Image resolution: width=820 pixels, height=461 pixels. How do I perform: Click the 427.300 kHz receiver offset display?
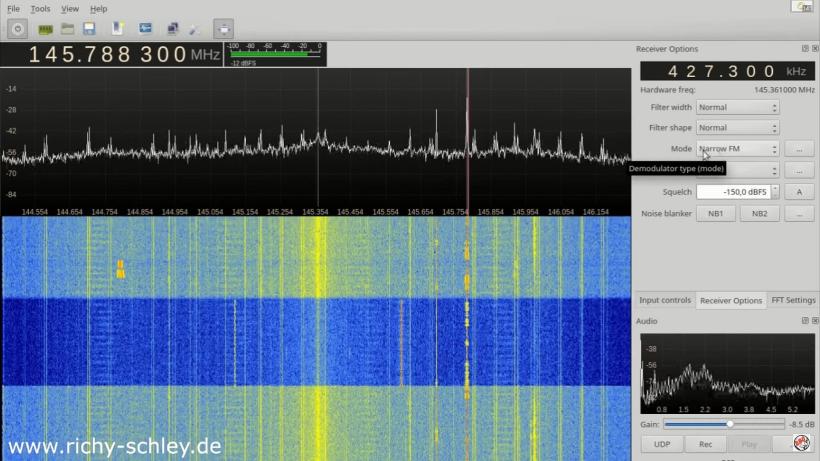click(x=727, y=71)
